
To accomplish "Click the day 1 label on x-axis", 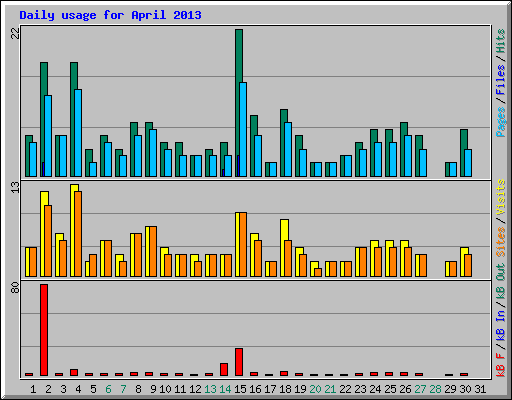I will point(33,389).
